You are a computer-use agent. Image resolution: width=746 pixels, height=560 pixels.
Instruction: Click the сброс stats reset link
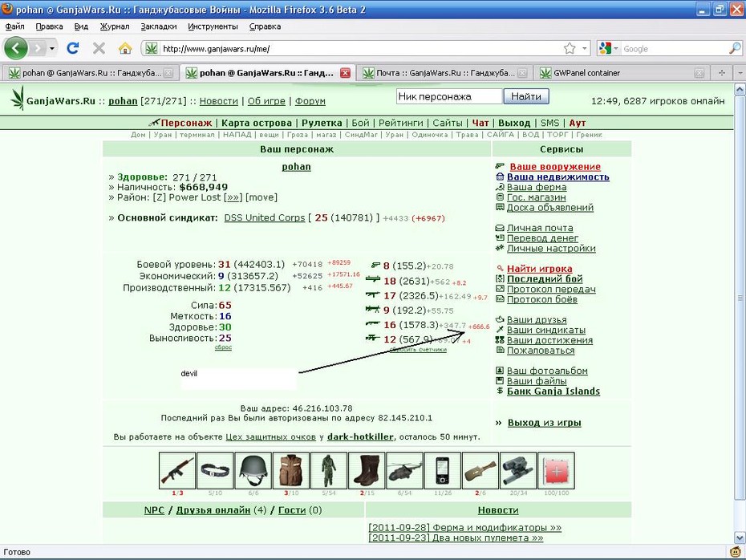click(223, 347)
